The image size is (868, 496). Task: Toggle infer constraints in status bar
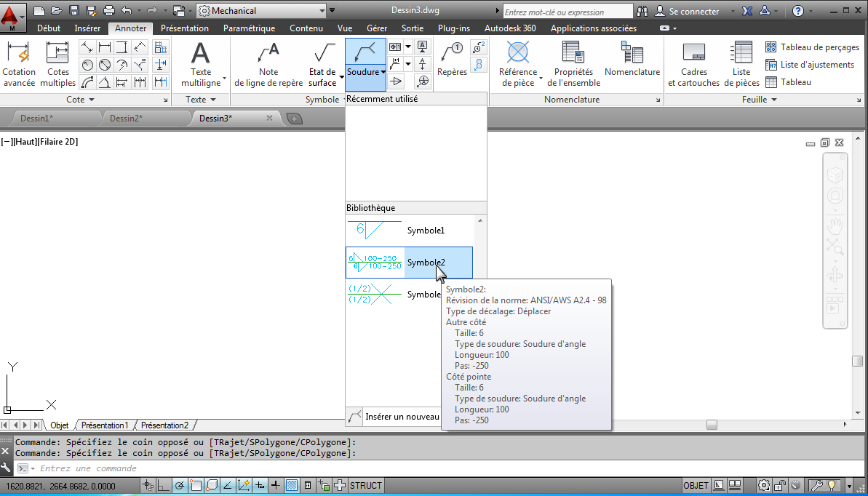148,486
